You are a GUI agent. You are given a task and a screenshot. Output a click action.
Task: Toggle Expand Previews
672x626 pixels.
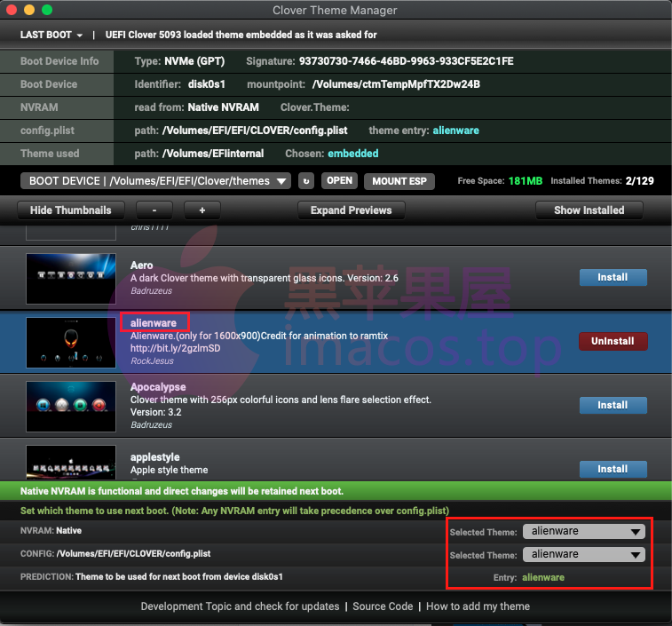tap(351, 210)
